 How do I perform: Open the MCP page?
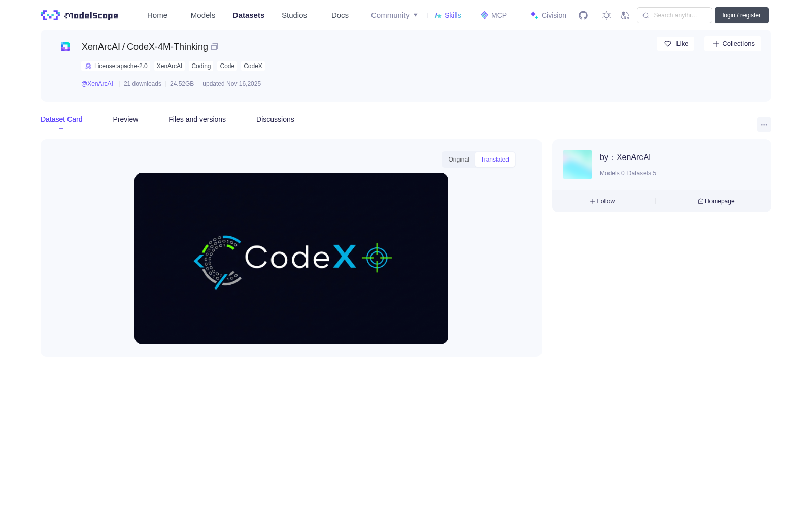(493, 15)
